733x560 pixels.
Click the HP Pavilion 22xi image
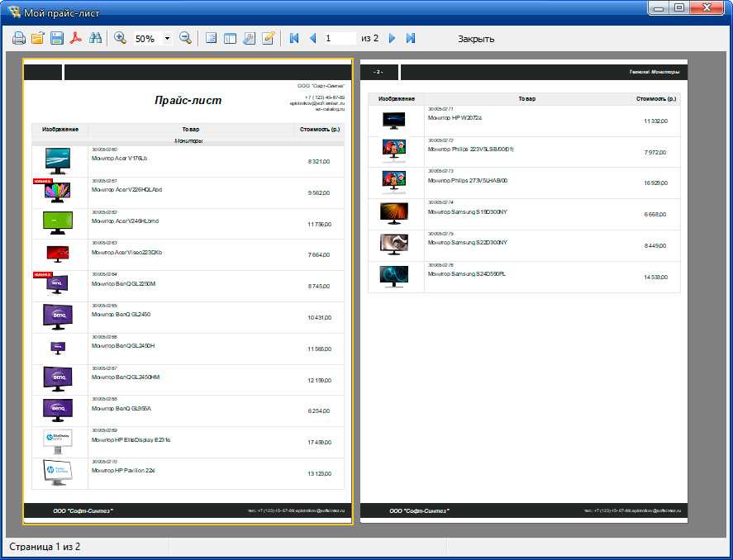58,472
